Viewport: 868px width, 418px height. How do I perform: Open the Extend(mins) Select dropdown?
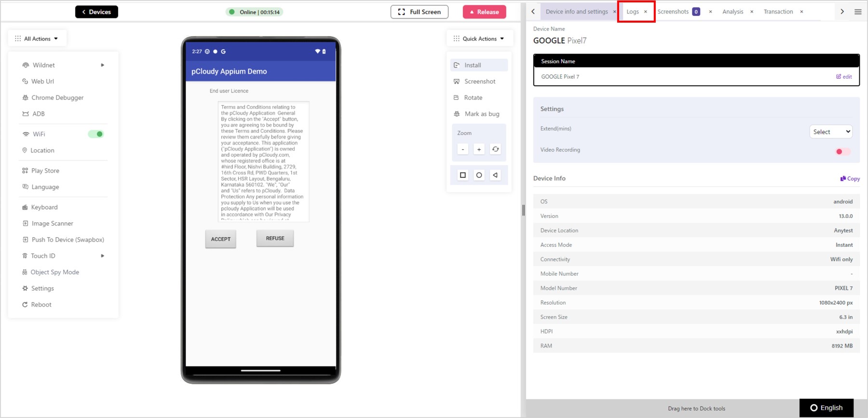click(831, 132)
